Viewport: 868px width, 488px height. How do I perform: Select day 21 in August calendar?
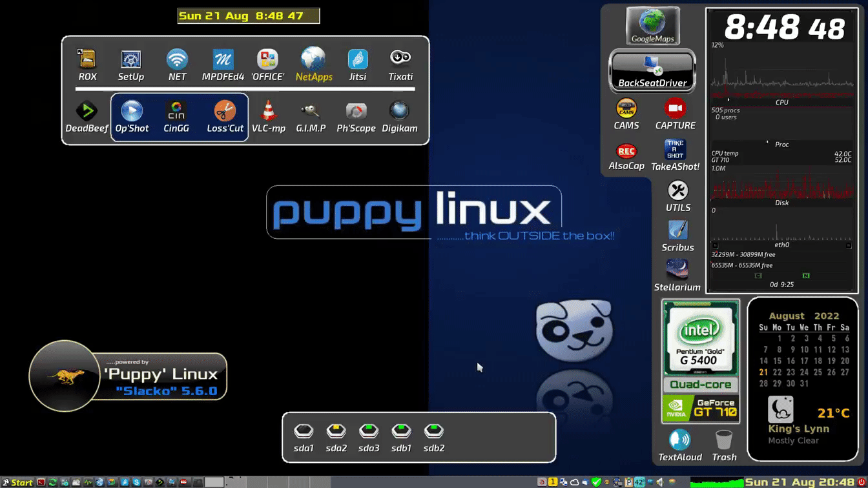(x=763, y=372)
